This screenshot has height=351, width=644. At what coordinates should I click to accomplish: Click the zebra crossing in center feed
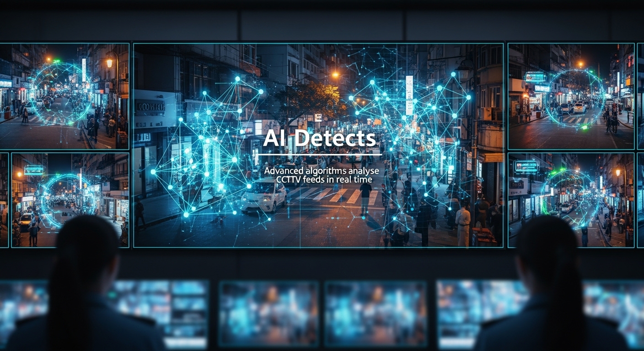(338, 196)
